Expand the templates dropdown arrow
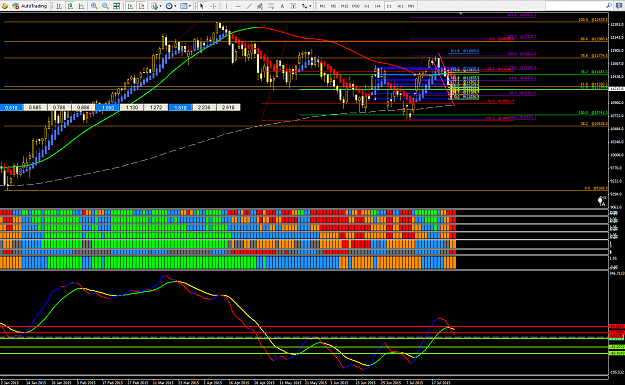This screenshot has width=625, height=385. point(190,6)
